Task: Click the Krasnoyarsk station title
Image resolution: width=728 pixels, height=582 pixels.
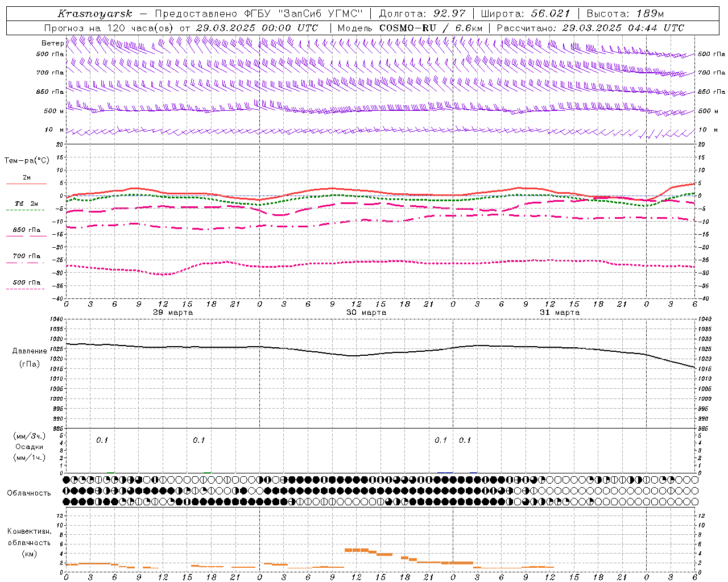Action: [x=94, y=14]
